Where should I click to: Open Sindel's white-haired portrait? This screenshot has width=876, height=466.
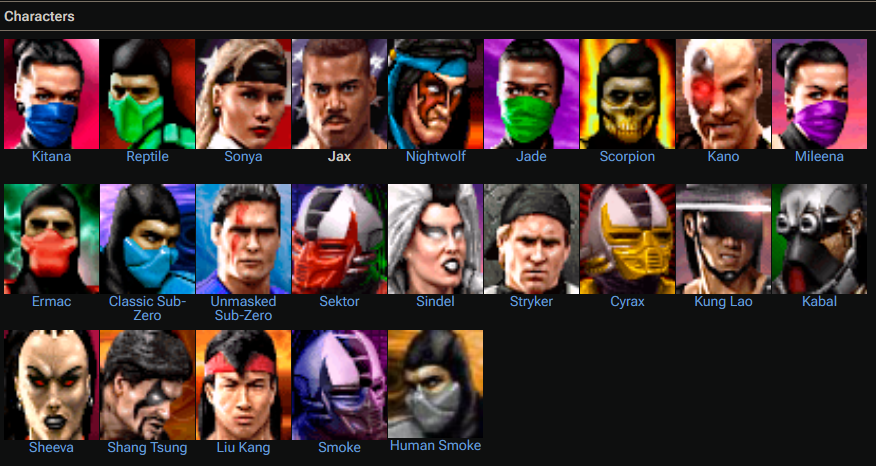[435, 239]
